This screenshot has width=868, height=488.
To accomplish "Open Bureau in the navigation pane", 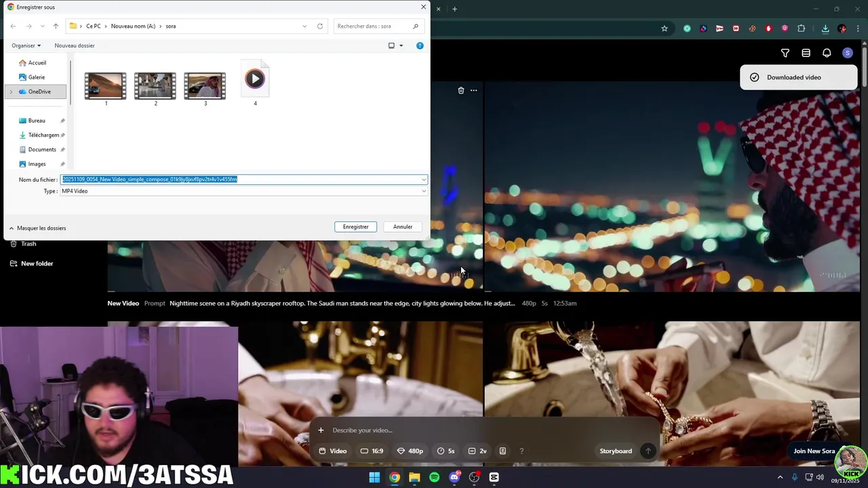I will [37, 121].
